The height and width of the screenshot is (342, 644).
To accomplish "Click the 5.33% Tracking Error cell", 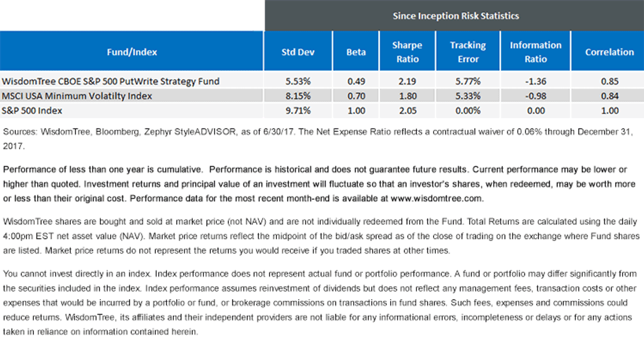I will [467, 96].
